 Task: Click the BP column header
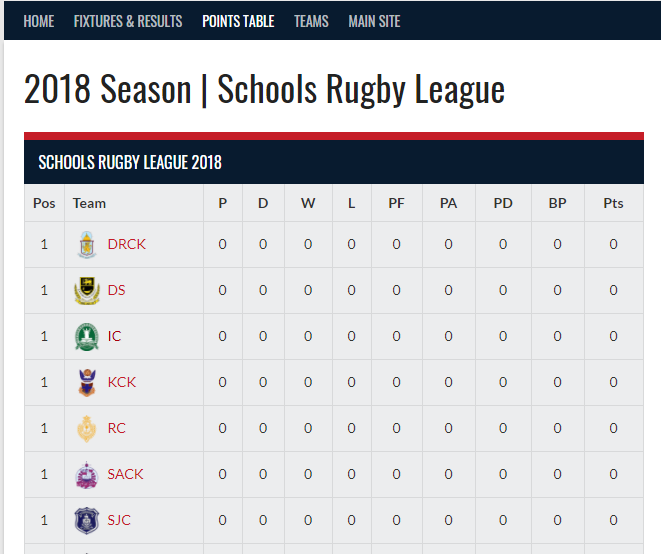557,203
